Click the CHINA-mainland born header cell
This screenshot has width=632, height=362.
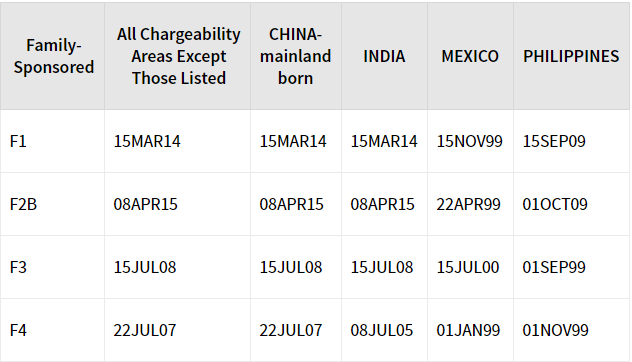295,56
